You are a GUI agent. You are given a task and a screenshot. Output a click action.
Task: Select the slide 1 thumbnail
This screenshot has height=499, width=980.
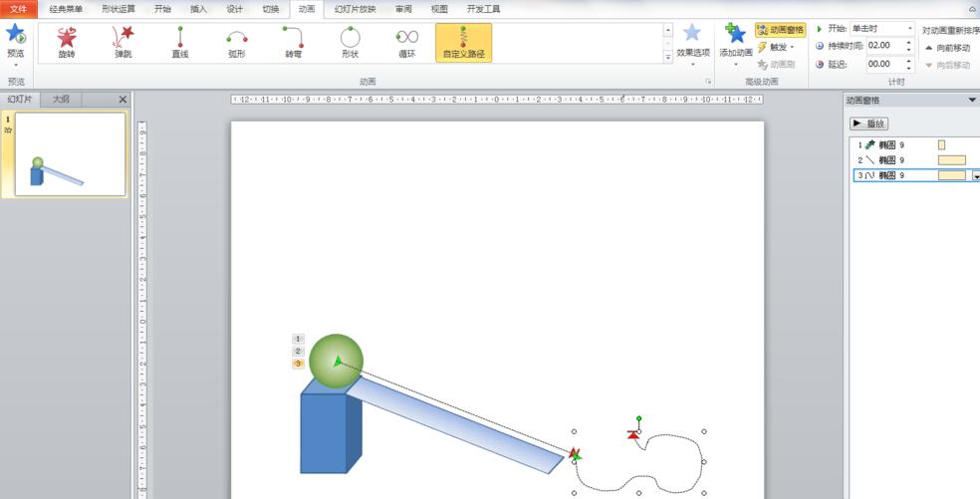[x=69, y=154]
